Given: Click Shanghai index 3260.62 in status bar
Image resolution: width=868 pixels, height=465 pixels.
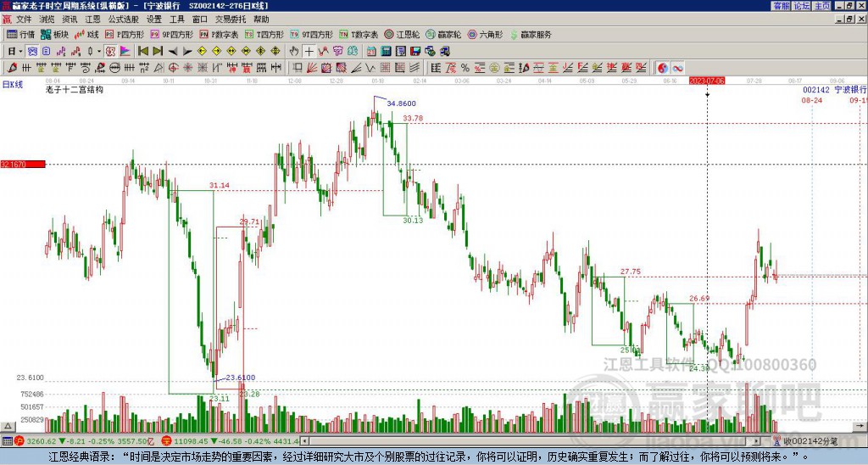Looking at the screenshot, I should pyautogui.click(x=41, y=441).
